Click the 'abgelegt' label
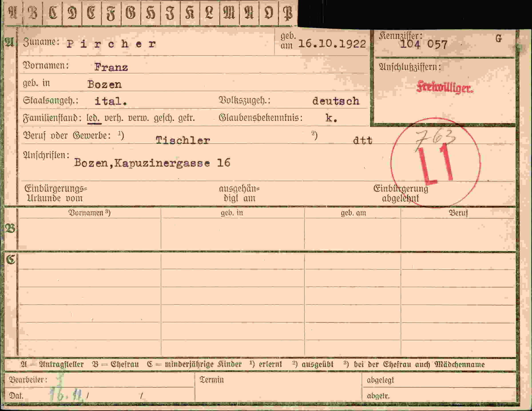Screen dimensions: 532x411 coord(381,380)
